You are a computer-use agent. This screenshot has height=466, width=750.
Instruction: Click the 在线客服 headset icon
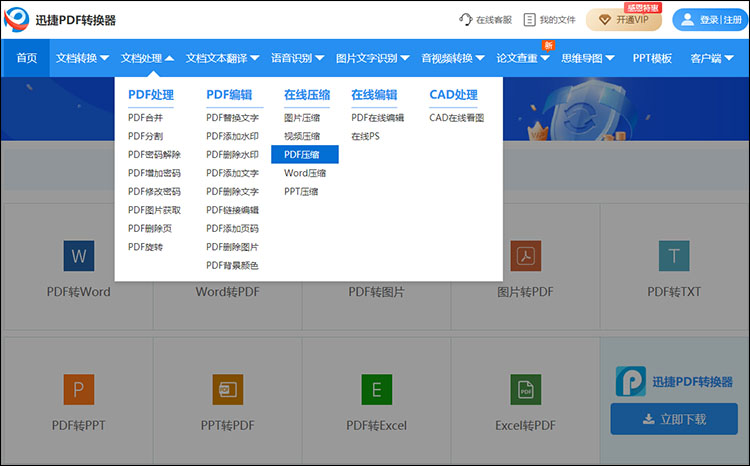tap(465, 19)
